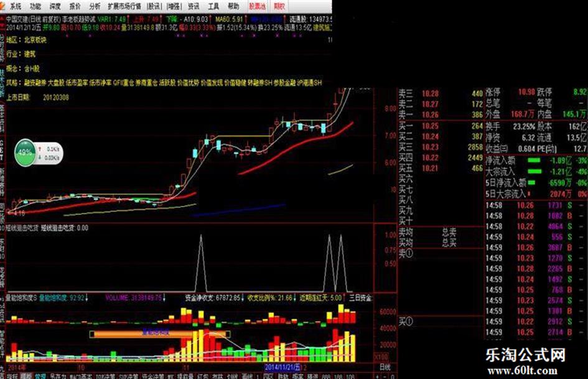Click the 卖一 10.26 order row
Image resolution: width=588 pixels, height=379 pixels.
click(x=441, y=115)
